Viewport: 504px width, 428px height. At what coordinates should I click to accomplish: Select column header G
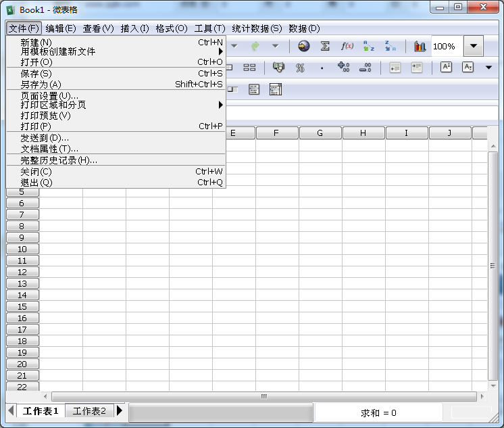coord(320,133)
